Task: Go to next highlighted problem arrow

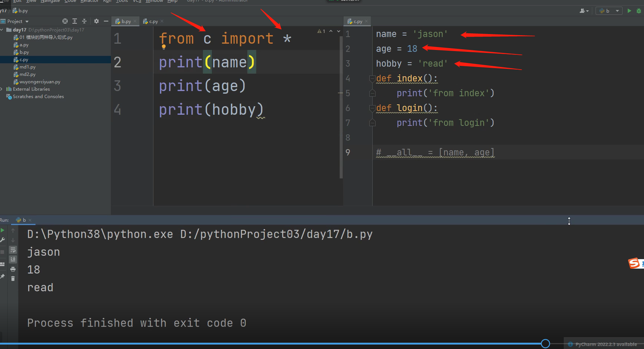Action: tap(339, 31)
